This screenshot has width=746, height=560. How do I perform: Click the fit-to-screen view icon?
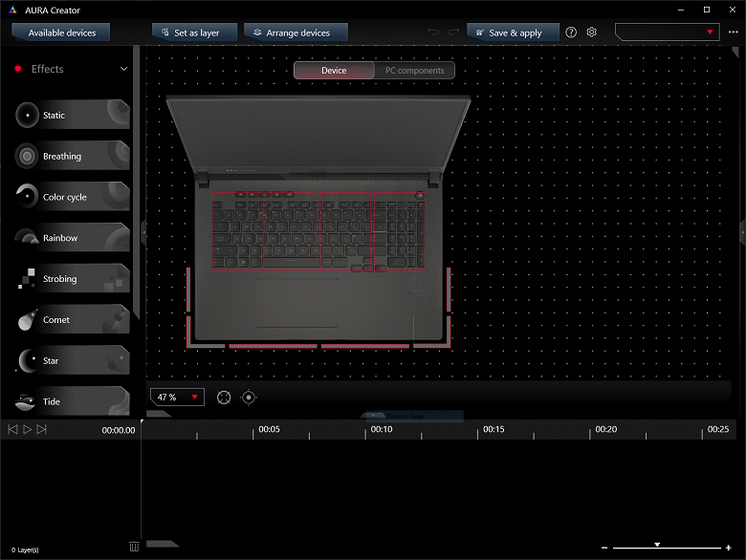(224, 398)
